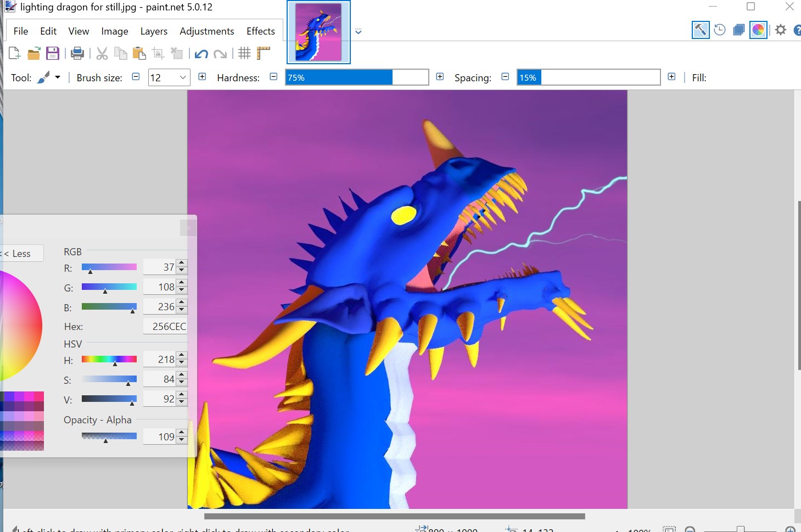801x532 pixels.
Task: Open the Brush size 12 combo box
Action: 169,77
